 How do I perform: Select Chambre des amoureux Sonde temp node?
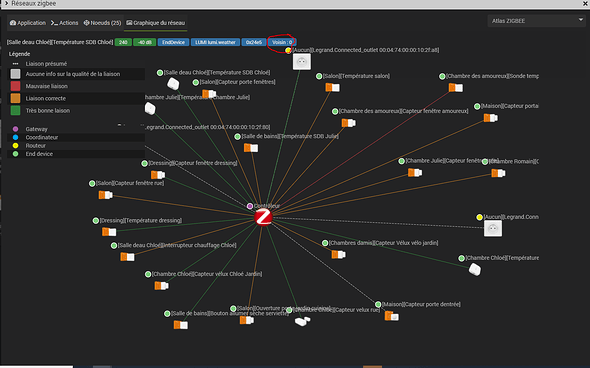click(456, 88)
